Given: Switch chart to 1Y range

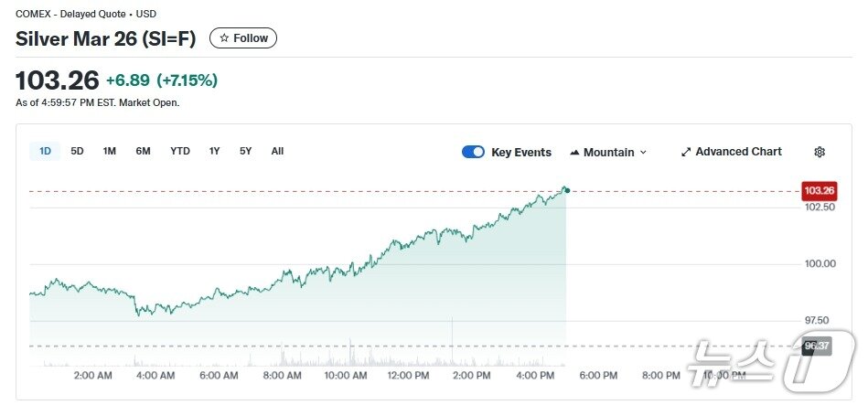Looking at the screenshot, I should pyautogui.click(x=214, y=151).
